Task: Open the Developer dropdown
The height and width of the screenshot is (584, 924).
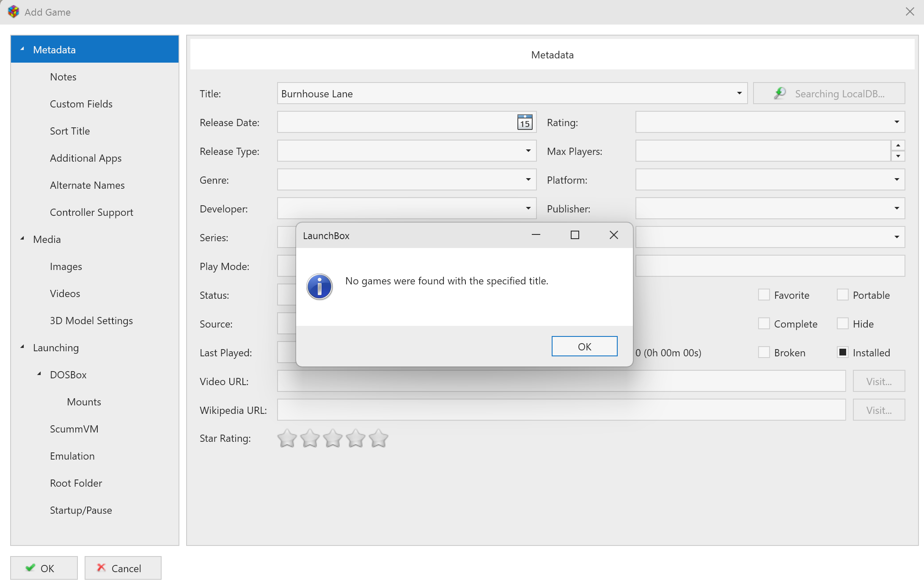Action: [528, 209]
